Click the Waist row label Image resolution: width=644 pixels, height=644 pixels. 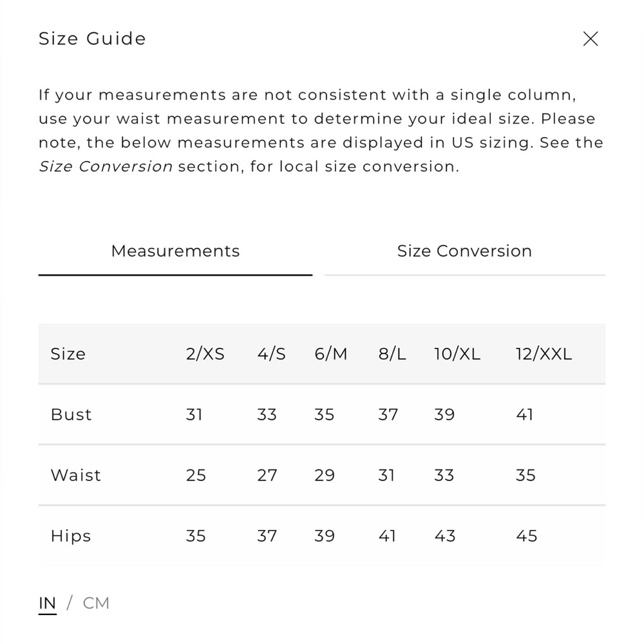(75, 475)
